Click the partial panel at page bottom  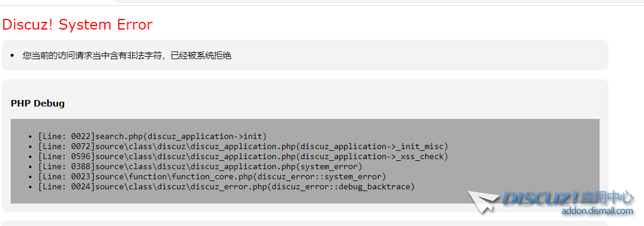click(x=305, y=224)
